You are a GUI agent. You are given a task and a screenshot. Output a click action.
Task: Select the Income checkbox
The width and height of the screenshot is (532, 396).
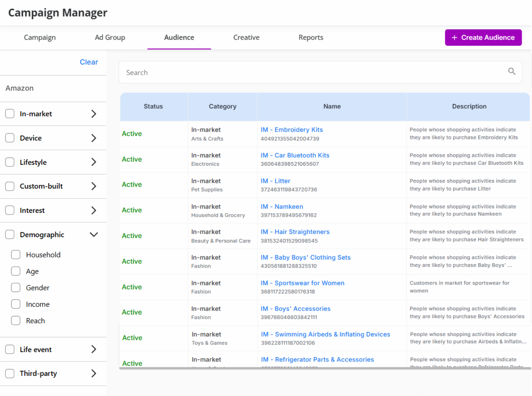[x=16, y=304]
